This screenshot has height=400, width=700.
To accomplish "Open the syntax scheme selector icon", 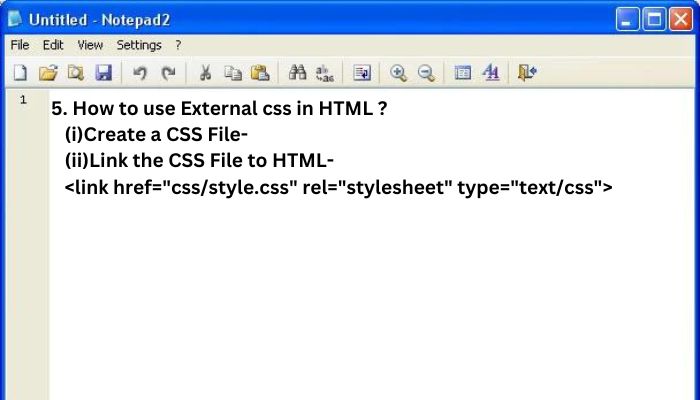I will point(462,73).
